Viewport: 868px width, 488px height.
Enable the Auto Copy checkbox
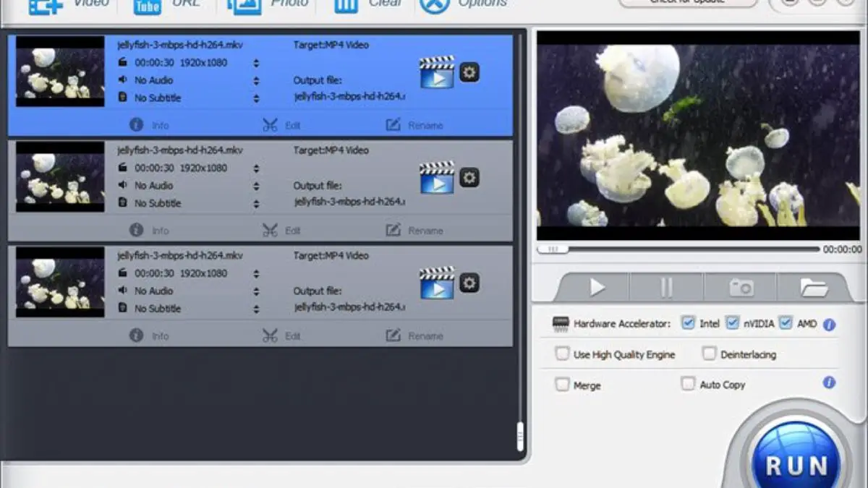click(x=688, y=384)
